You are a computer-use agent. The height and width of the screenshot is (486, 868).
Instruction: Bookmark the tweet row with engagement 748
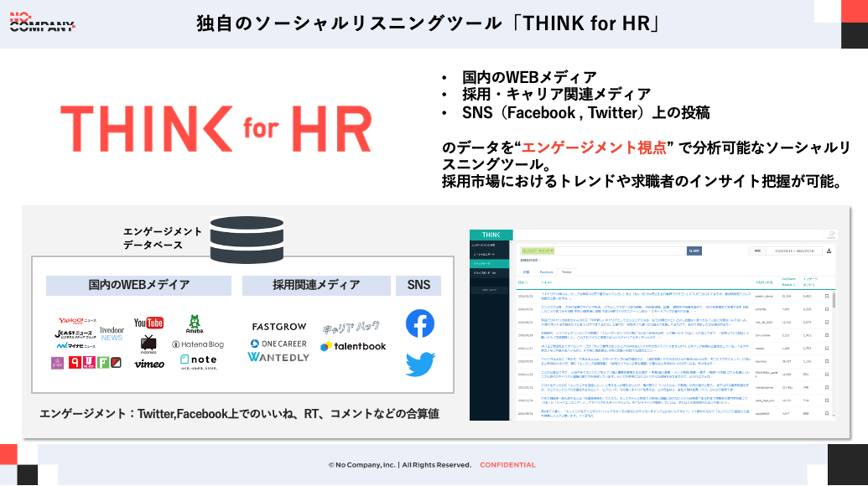(x=826, y=388)
